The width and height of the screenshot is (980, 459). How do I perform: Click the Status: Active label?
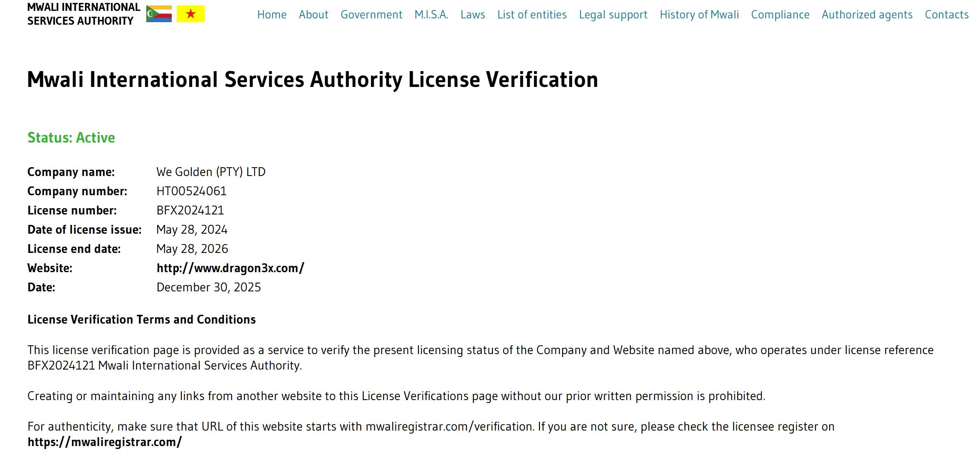(x=71, y=138)
